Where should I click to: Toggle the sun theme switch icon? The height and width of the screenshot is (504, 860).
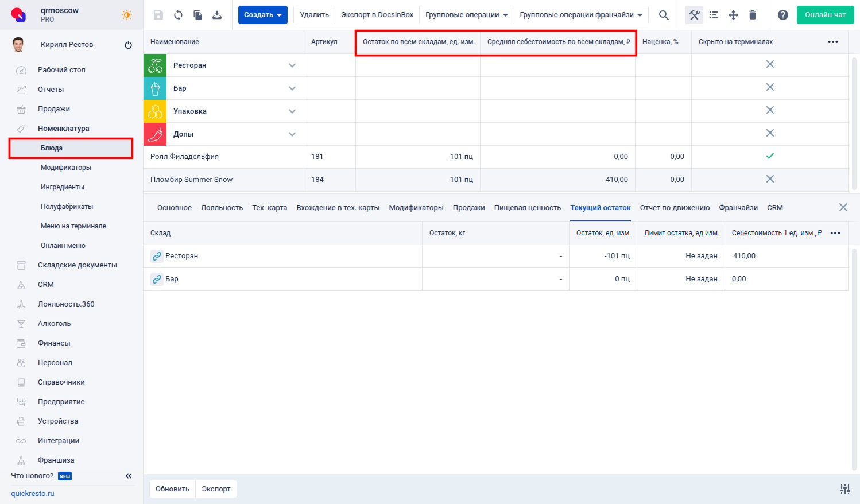click(127, 15)
